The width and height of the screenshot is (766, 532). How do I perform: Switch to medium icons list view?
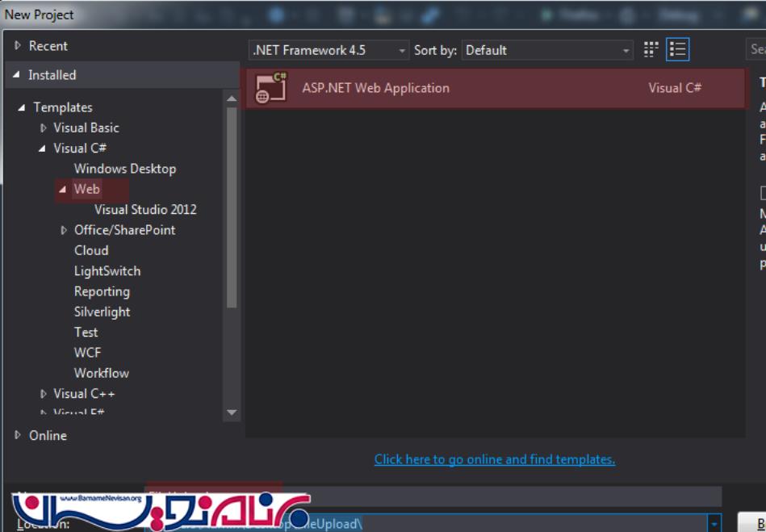click(678, 50)
